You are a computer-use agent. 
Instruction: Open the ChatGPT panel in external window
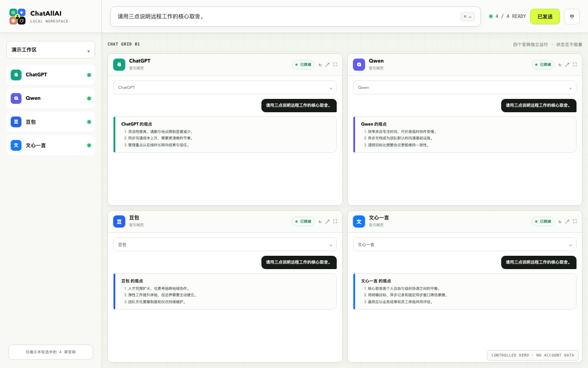click(x=328, y=65)
